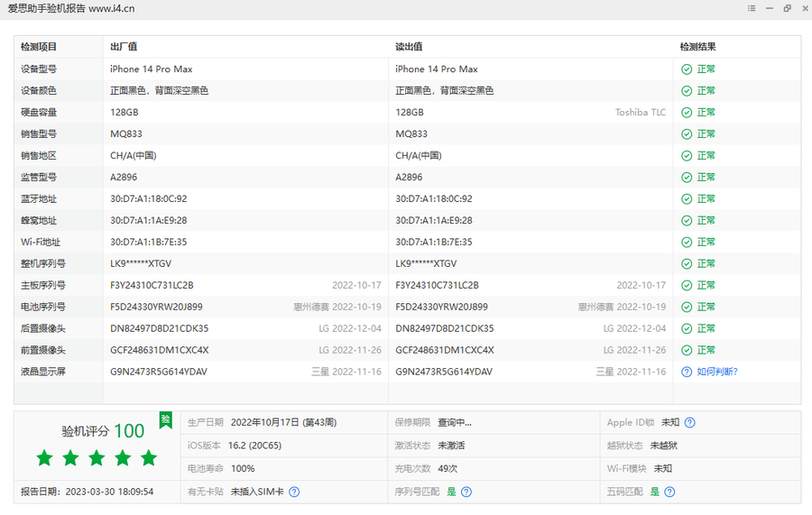812x515 pixels.
Task: Click green check icon for 硬盘容量 row
Action: click(x=687, y=113)
